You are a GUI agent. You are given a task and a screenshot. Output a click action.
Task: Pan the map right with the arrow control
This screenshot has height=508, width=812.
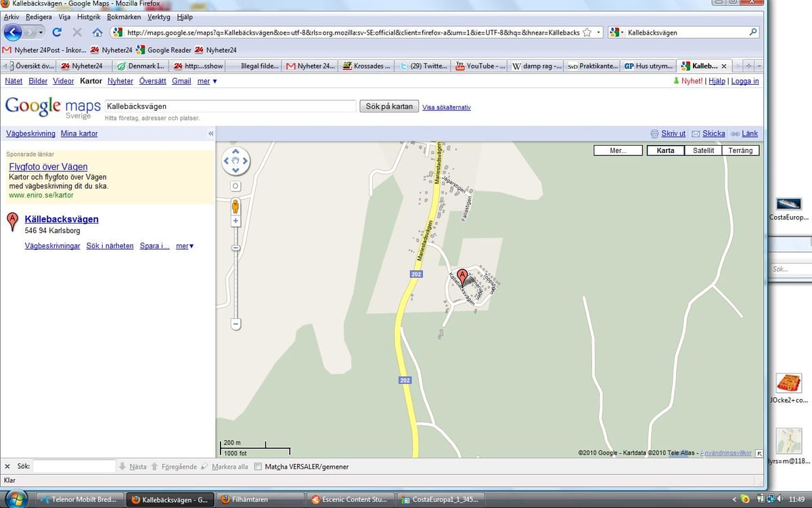tap(245, 161)
